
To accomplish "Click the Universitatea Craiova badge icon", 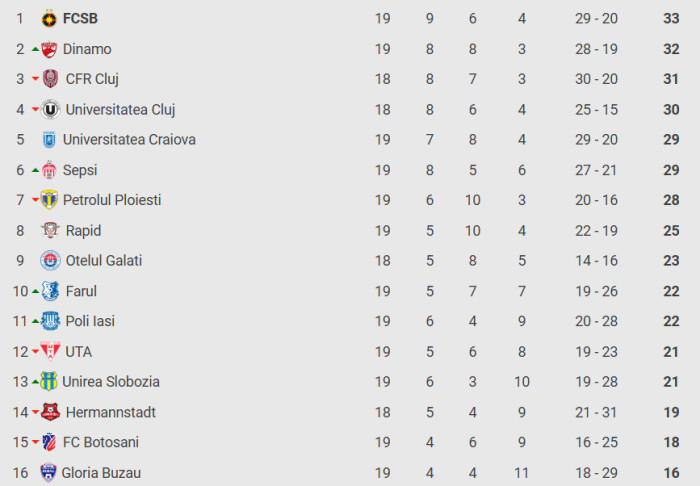I will (x=49, y=140).
